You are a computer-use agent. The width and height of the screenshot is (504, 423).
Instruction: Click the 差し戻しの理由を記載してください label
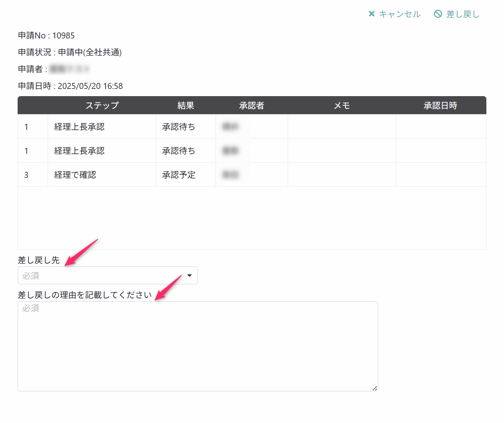[x=85, y=295]
